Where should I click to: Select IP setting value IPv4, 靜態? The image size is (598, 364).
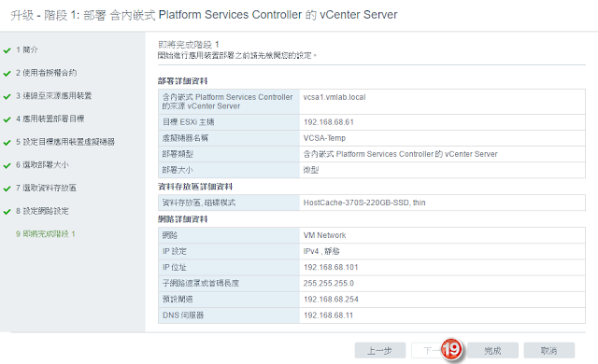coord(321,251)
